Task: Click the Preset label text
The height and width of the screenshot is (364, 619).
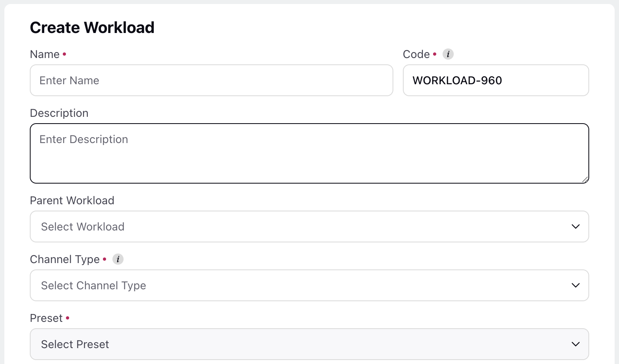Action: [x=46, y=318]
